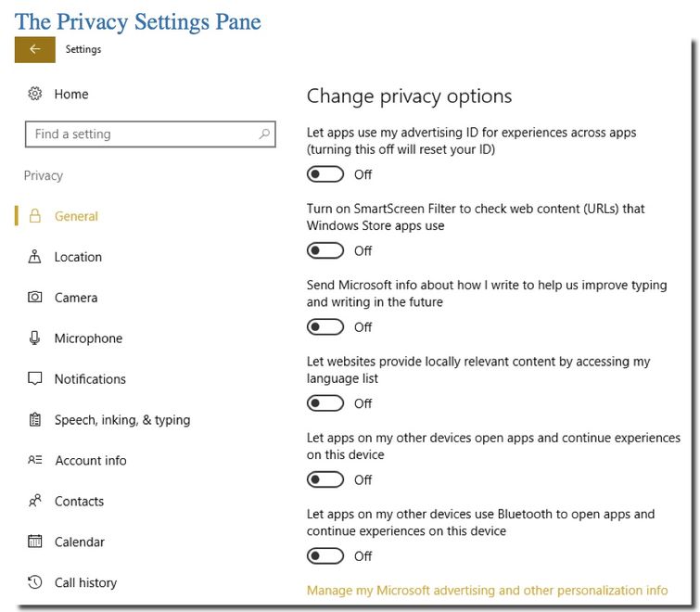
Task: Select the Location pin icon
Action: (x=34, y=257)
